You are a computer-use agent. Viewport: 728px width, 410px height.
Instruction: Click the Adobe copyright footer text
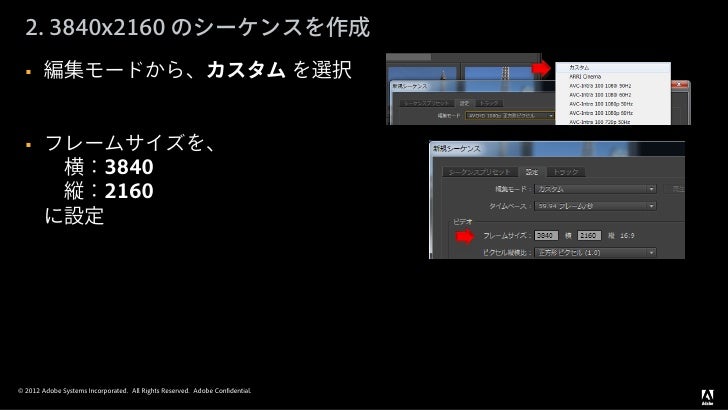(135, 391)
